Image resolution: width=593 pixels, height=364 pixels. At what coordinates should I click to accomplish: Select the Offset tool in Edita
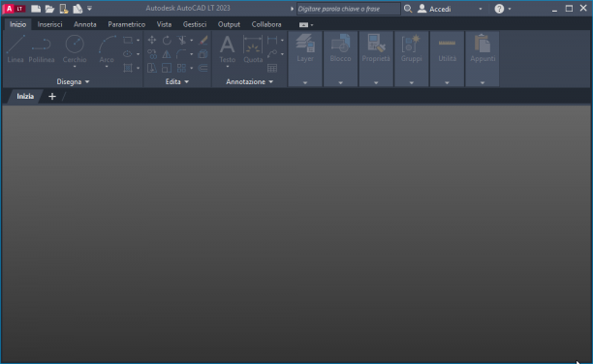coord(203,68)
